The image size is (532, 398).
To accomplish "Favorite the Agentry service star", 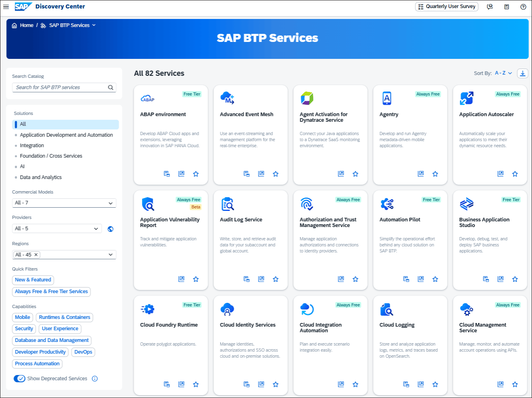I will point(435,174).
